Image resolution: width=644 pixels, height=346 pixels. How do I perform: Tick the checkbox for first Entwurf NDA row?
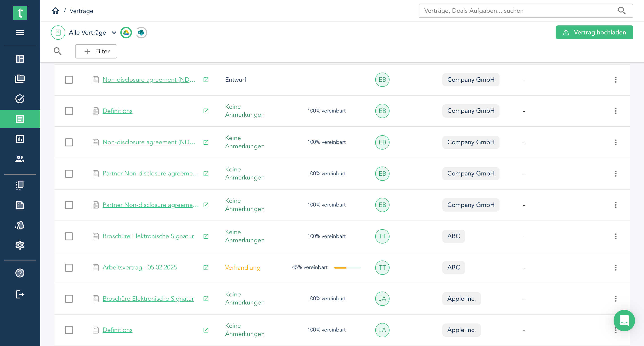pos(69,80)
